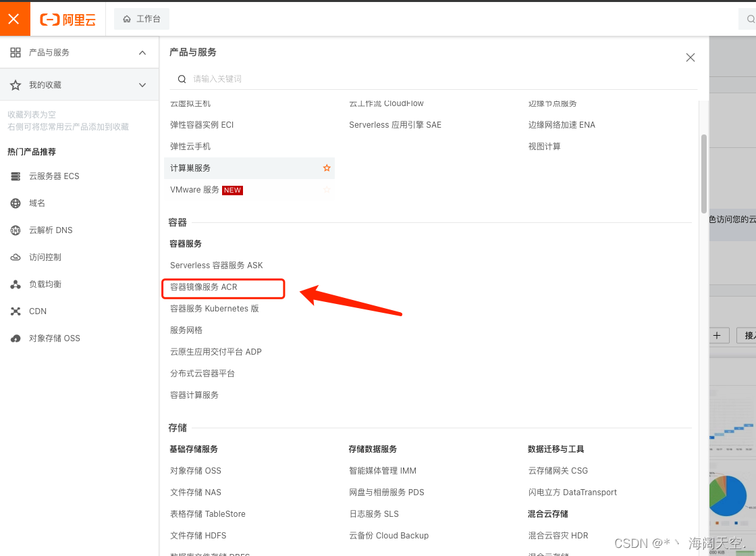The width and height of the screenshot is (756, 556).
Task: Open 弹性容器实例 ECI
Action: [202, 125]
